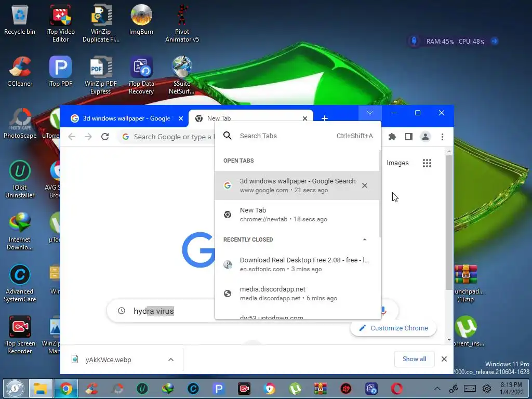Open launchpad zip file on desktop
Viewport: 532px width, 399px height.
tap(467, 284)
